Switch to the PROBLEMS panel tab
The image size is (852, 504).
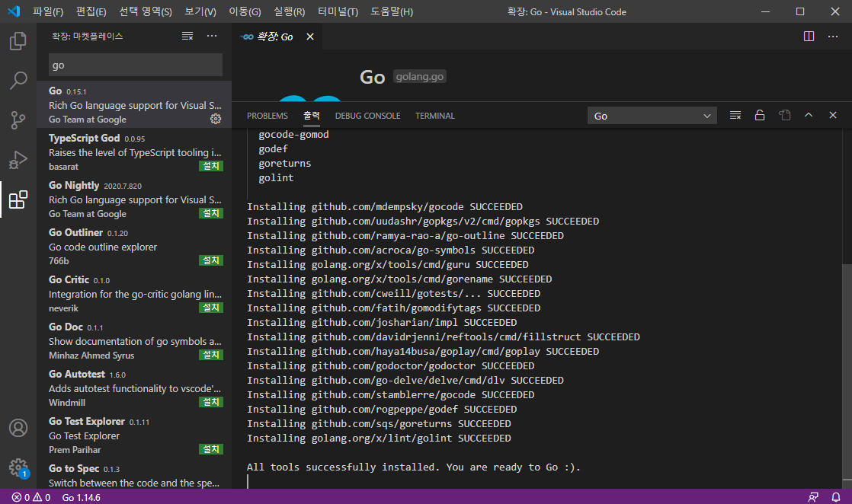(267, 116)
